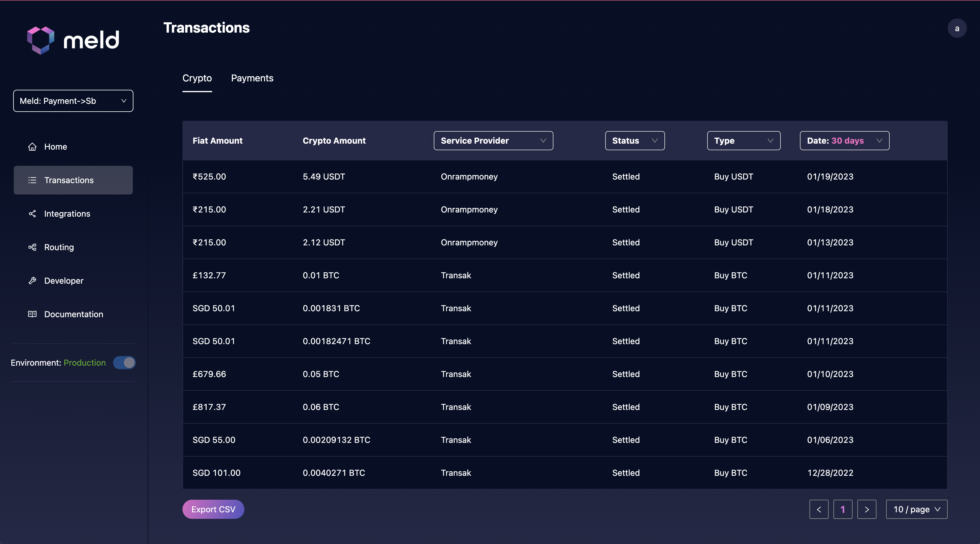Click the Meld logo icon

[41, 40]
